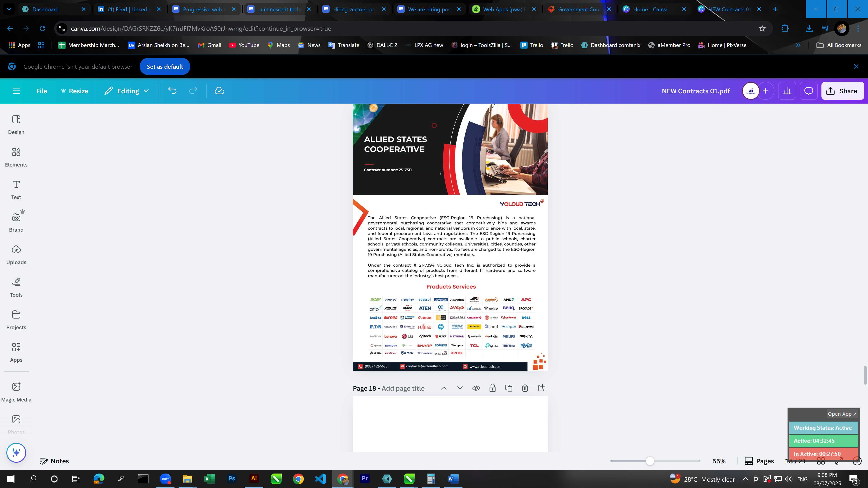
Task: Open Chrome downloads icon
Action: (809, 29)
